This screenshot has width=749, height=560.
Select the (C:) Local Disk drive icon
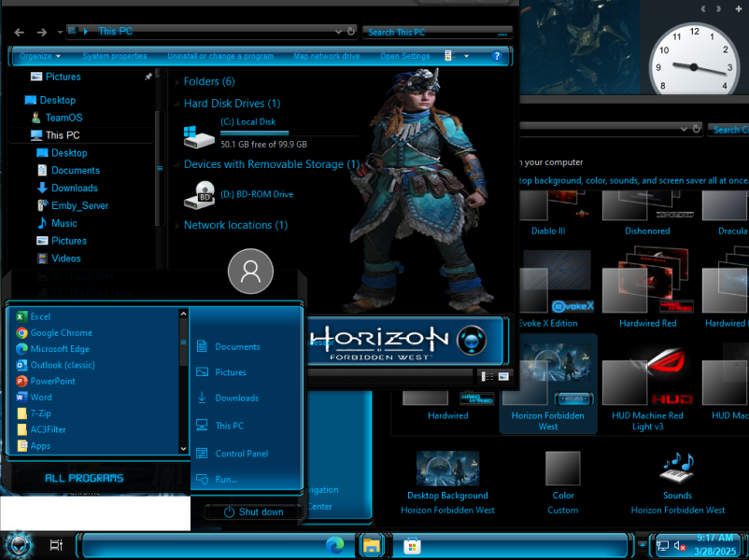[x=199, y=136]
